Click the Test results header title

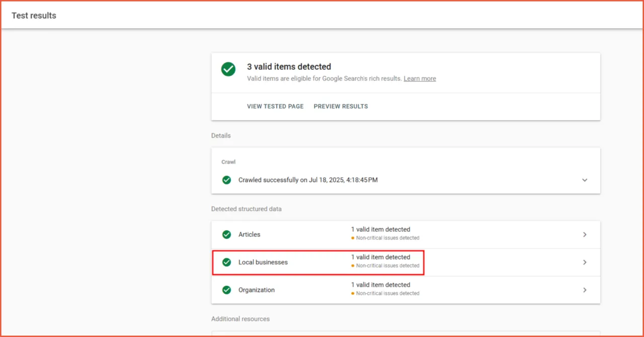(34, 16)
